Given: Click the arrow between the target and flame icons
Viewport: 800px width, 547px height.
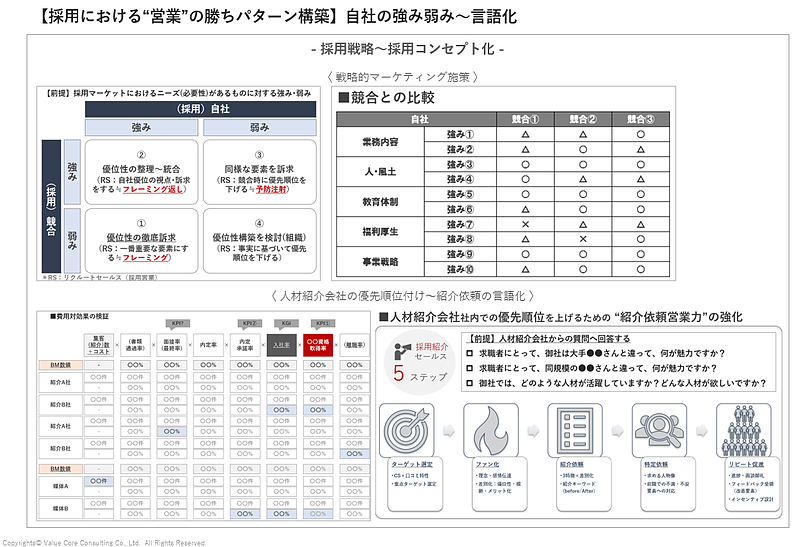Looking at the screenshot, I should [x=449, y=431].
